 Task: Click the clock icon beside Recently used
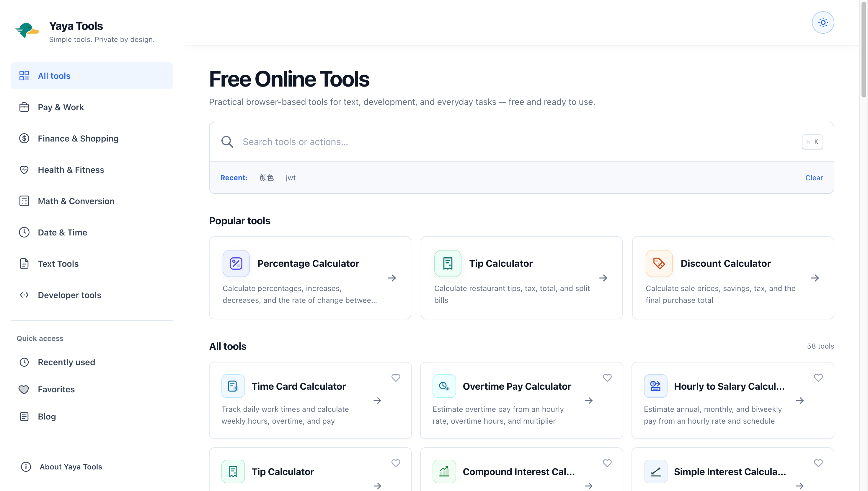coord(24,362)
